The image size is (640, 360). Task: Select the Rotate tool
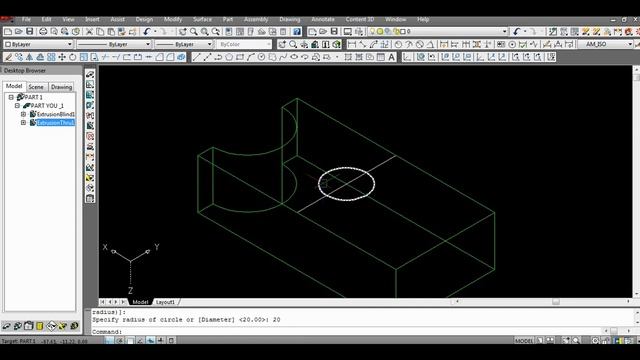point(73,57)
